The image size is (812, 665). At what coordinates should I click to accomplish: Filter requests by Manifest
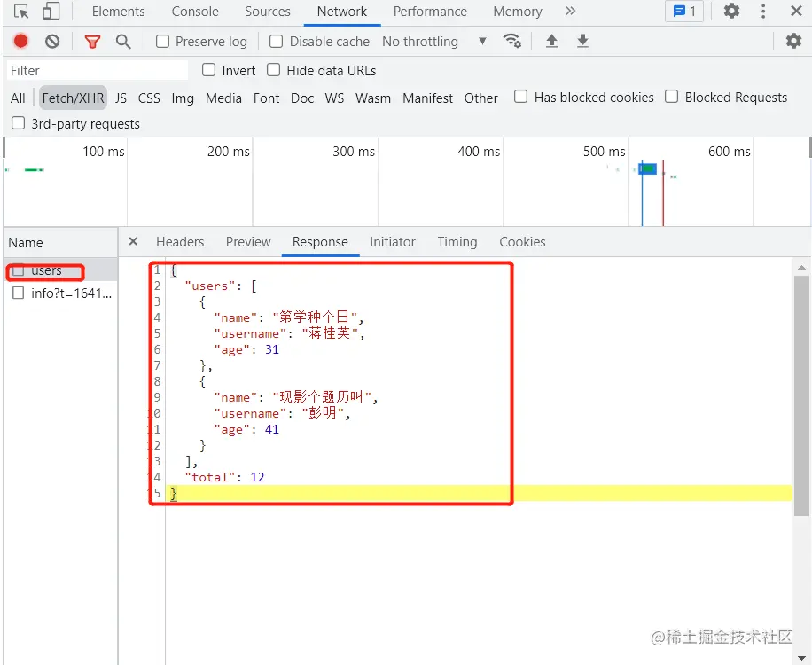pyautogui.click(x=427, y=98)
